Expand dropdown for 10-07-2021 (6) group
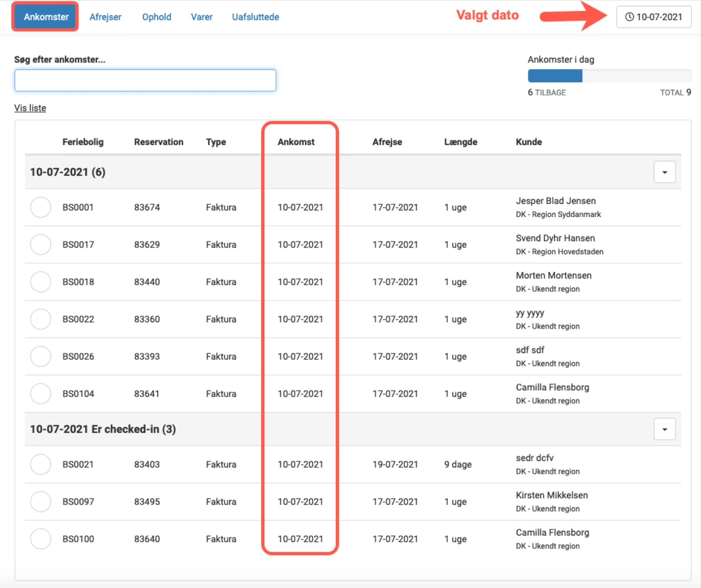 (x=664, y=172)
